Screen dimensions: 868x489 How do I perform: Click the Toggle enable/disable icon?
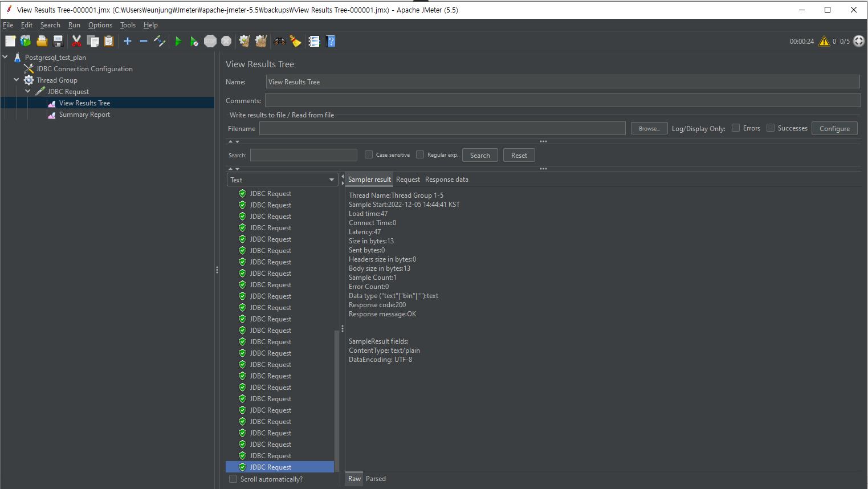[160, 41]
